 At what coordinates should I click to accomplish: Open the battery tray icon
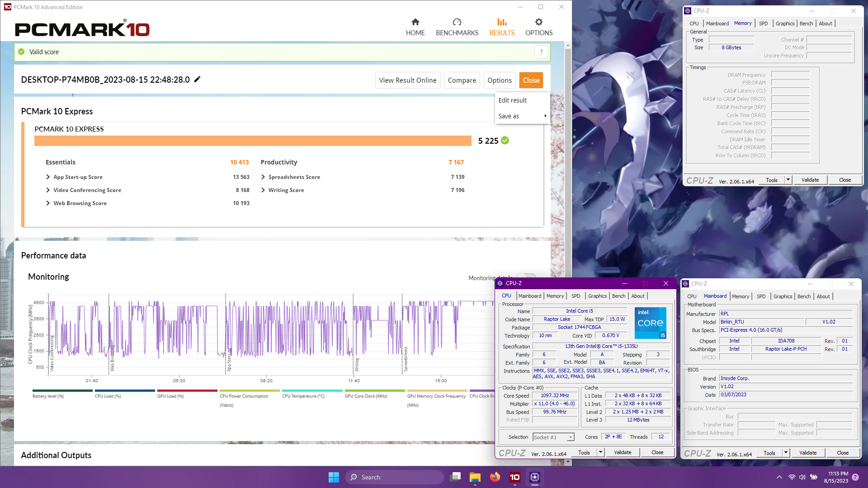pos(814,477)
